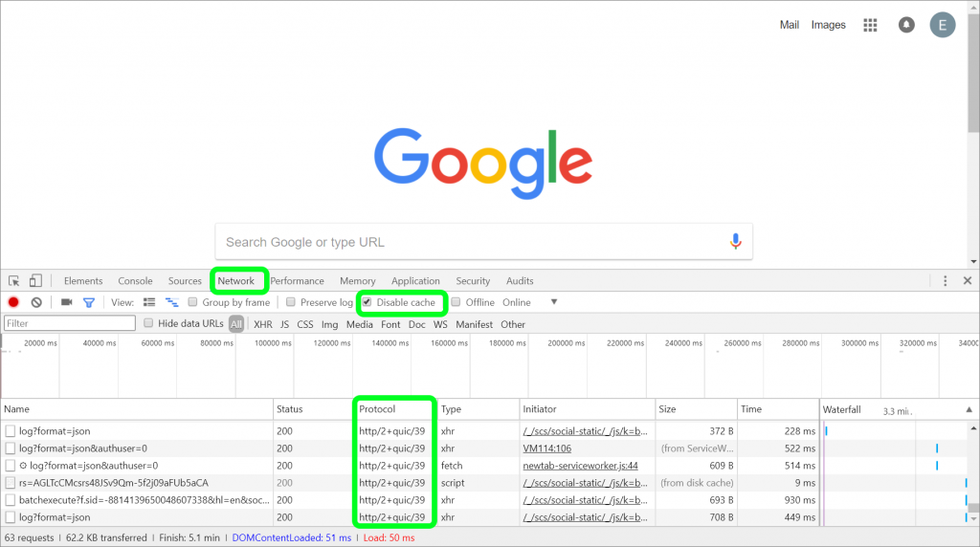Sort requests by Size column
The image size is (980, 547).
click(696, 409)
